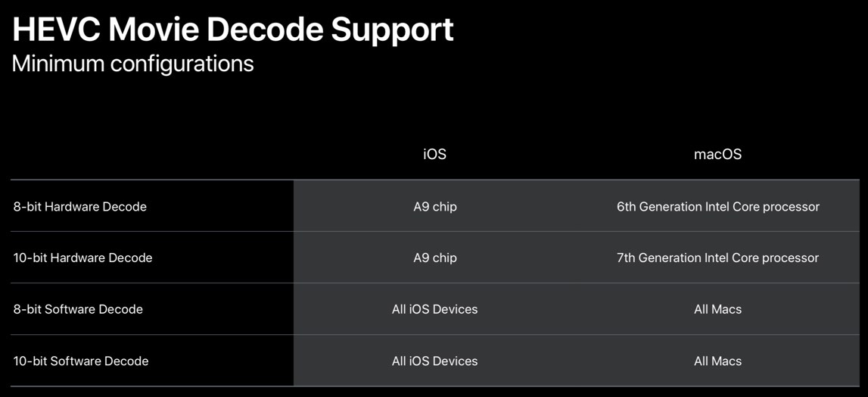The width and height of the screenshot is (868, 397).
Task: Click All iOS Devices in 8-bit Software row
Action: (434, 309)
